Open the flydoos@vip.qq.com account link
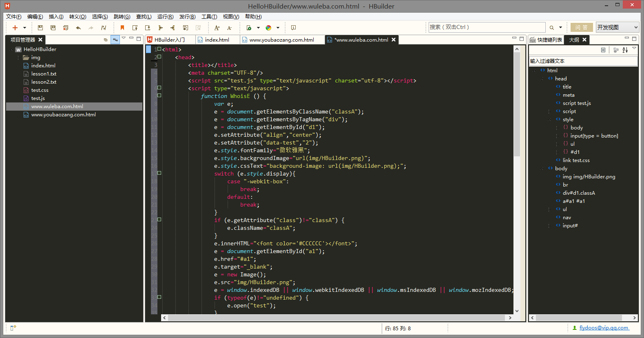 [x=604, y=328]
